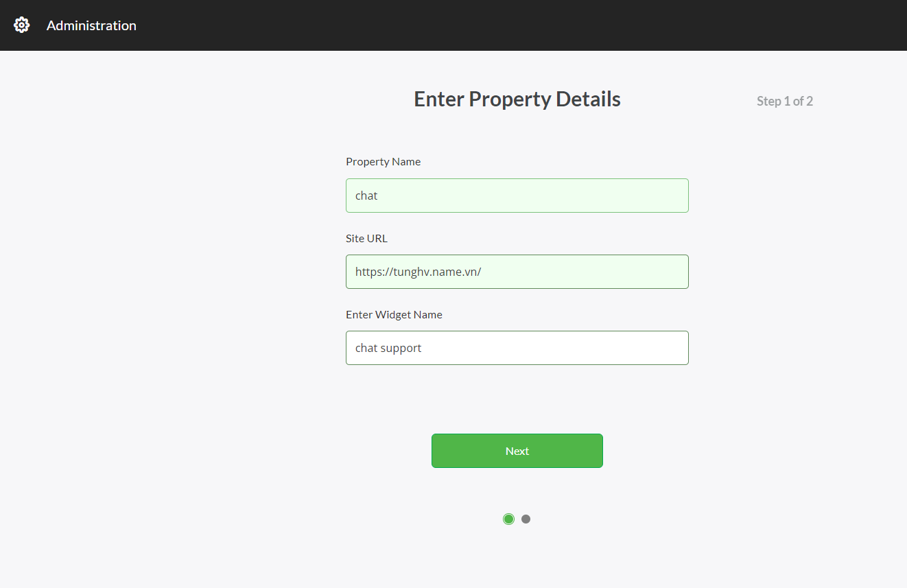Screen dimensions: 907x588
Task: Click the Site URL label
Action: (x=366, y=239)
